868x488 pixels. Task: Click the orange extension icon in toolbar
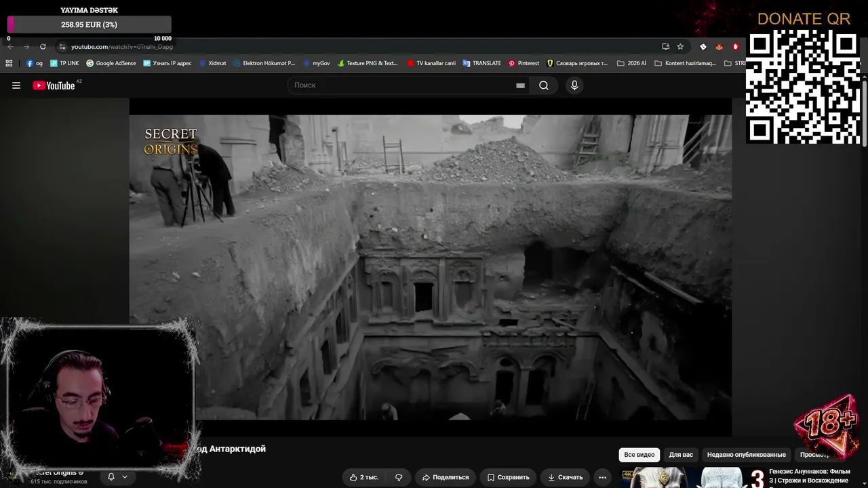pyautogui.click(x=719, y=47)
